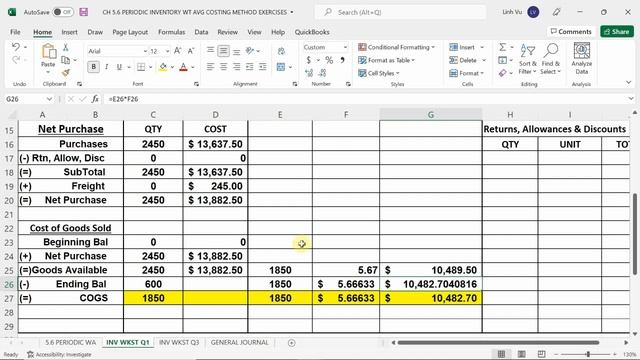Increase font size with larger A
This screenshot has width=640, height=360.
click(x=178, y=51)
